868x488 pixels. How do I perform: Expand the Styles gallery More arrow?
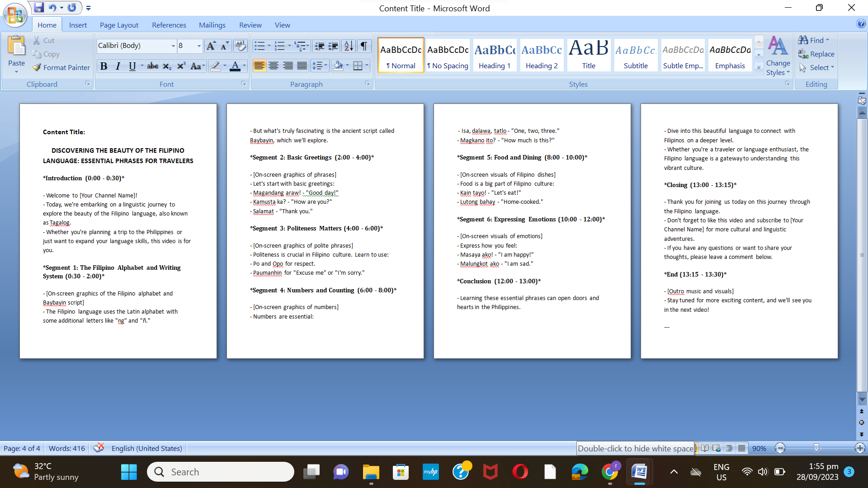[759, 67]
